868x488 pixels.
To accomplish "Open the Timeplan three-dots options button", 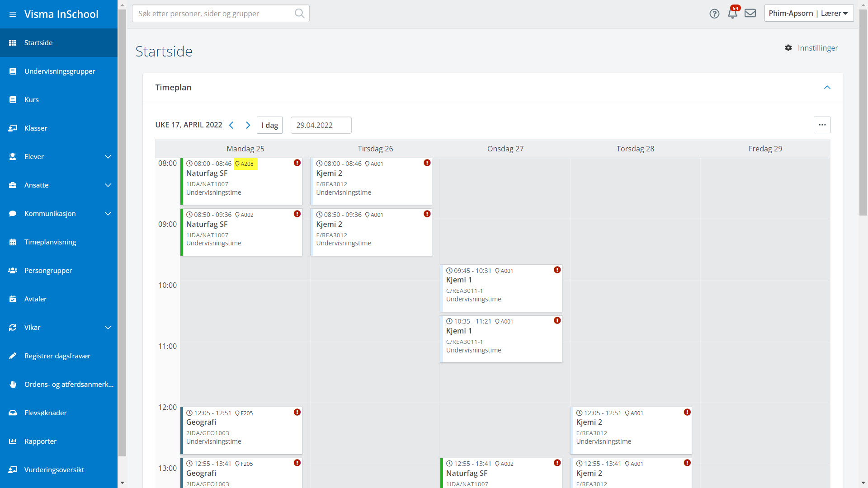I will 822,125.
